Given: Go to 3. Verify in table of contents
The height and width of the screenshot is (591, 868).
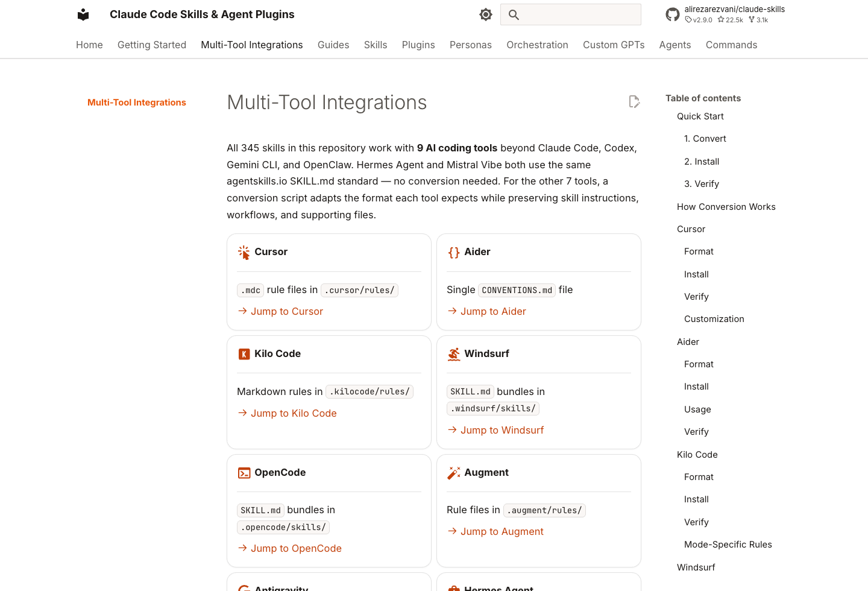Looking at the screenshot, I should tap(702, 184).
